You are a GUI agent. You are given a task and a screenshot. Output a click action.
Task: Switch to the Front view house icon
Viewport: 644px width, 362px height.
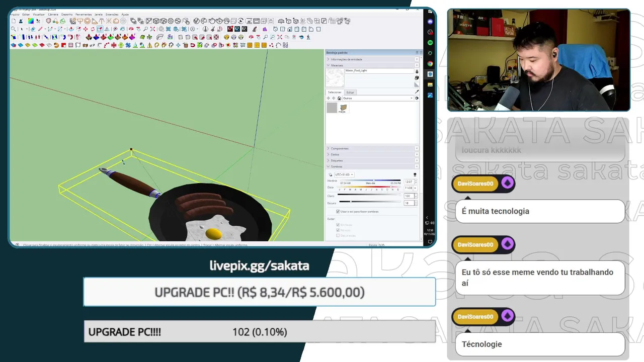click(290, 29)
